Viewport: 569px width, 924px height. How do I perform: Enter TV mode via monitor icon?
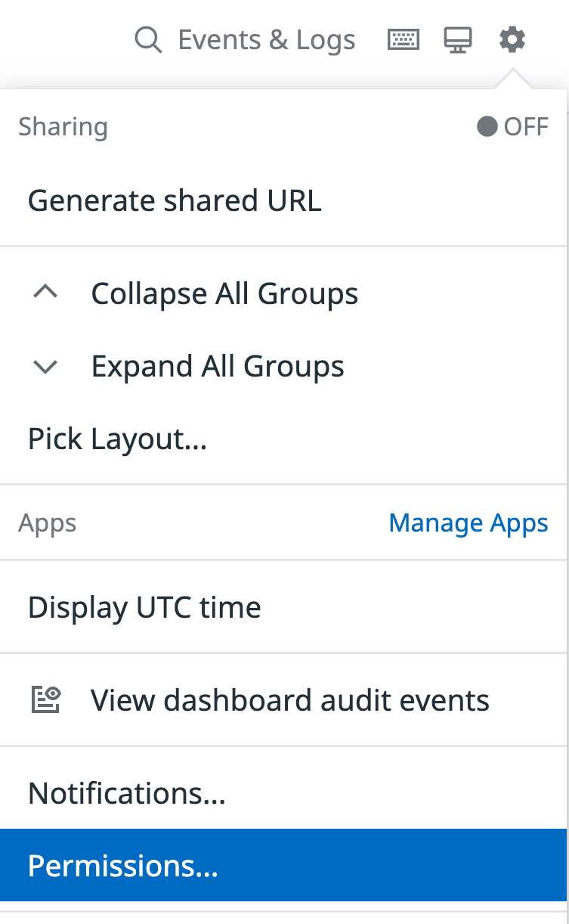[x=457, y=40]
